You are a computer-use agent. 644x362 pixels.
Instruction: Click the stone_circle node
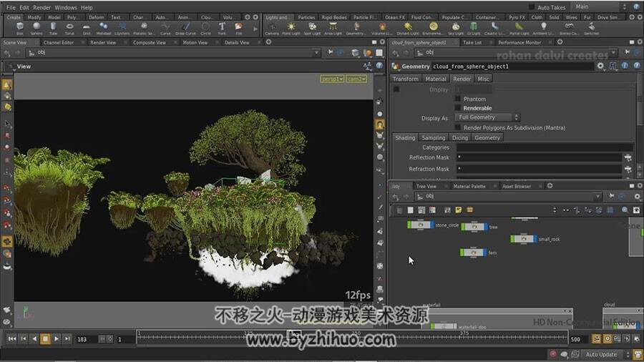(420, 225)
